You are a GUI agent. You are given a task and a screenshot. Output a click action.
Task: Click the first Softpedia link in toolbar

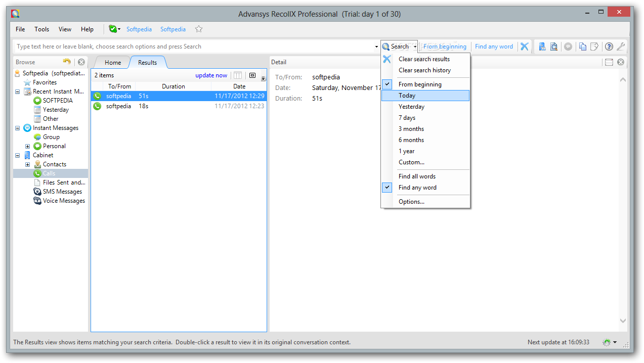tap(139, 29)
